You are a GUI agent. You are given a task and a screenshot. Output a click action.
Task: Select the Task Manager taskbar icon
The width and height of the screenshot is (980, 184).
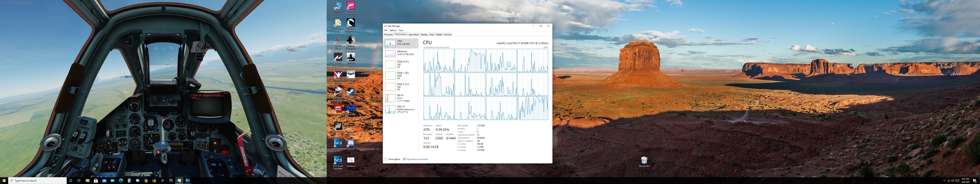click(179, 181)
